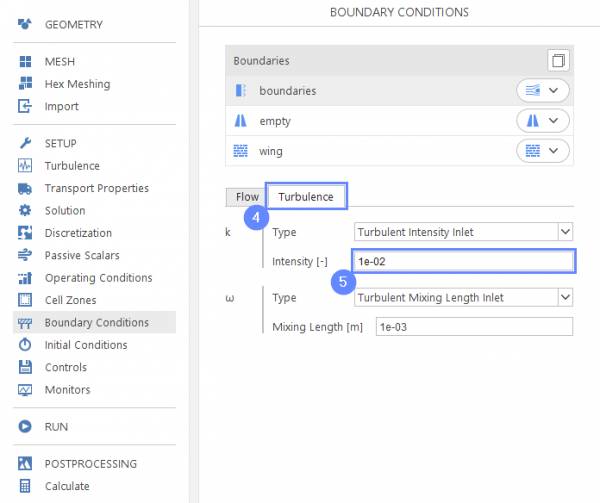The width and height of the screenshot is (600, 503).
Task: Click the Initial Conditions power icon
Action: coord(25,345)
